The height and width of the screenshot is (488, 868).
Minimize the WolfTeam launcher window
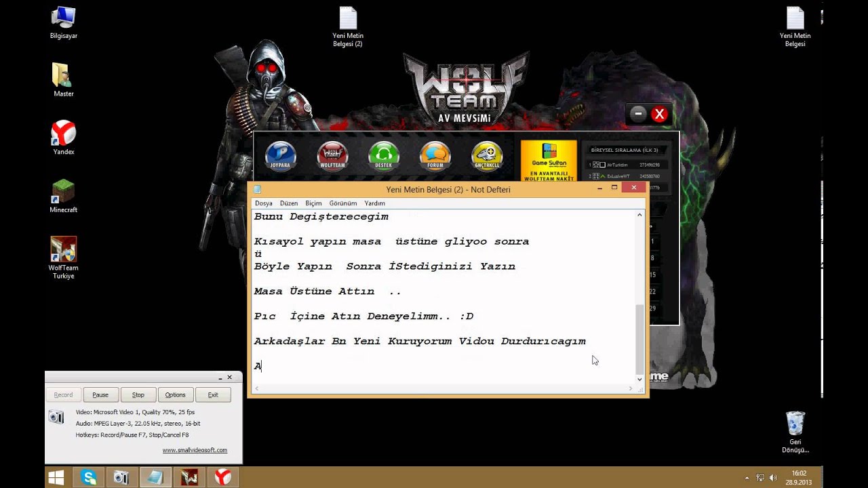(x=637, y=114)
